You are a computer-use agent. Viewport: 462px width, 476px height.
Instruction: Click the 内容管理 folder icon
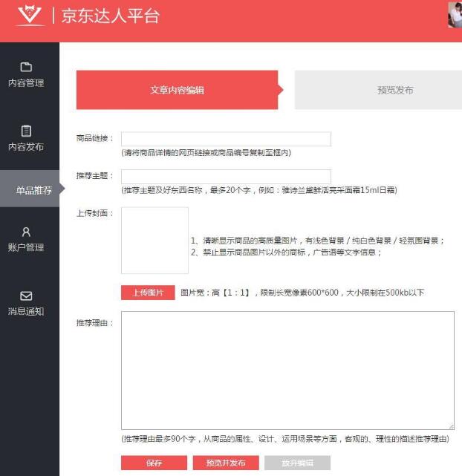pos(26,67)
